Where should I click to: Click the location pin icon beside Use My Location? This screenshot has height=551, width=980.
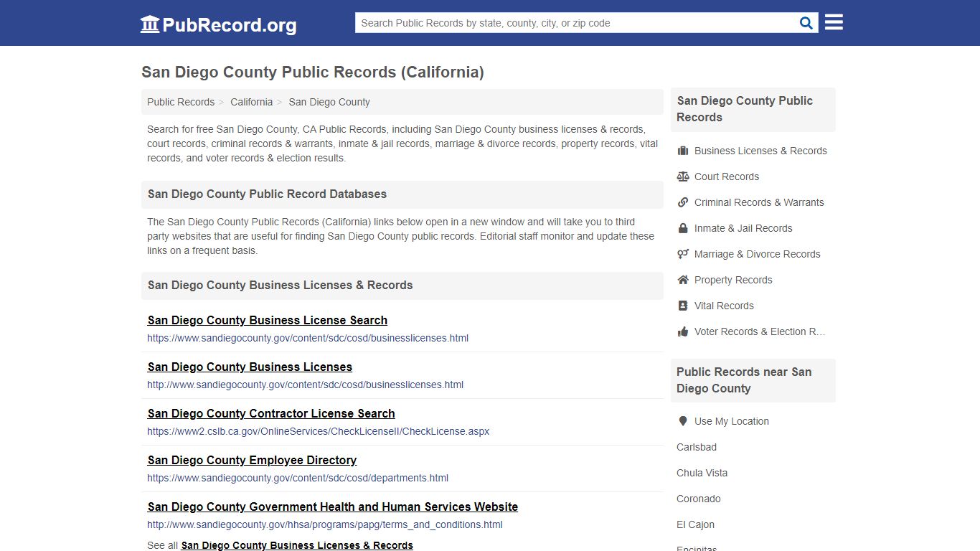pos(683,421)
